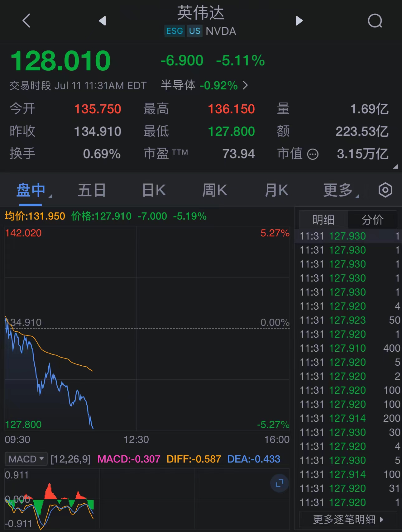Tap the price change -6.900
This screenshot has height=532, width=402.
click(182, 60)
